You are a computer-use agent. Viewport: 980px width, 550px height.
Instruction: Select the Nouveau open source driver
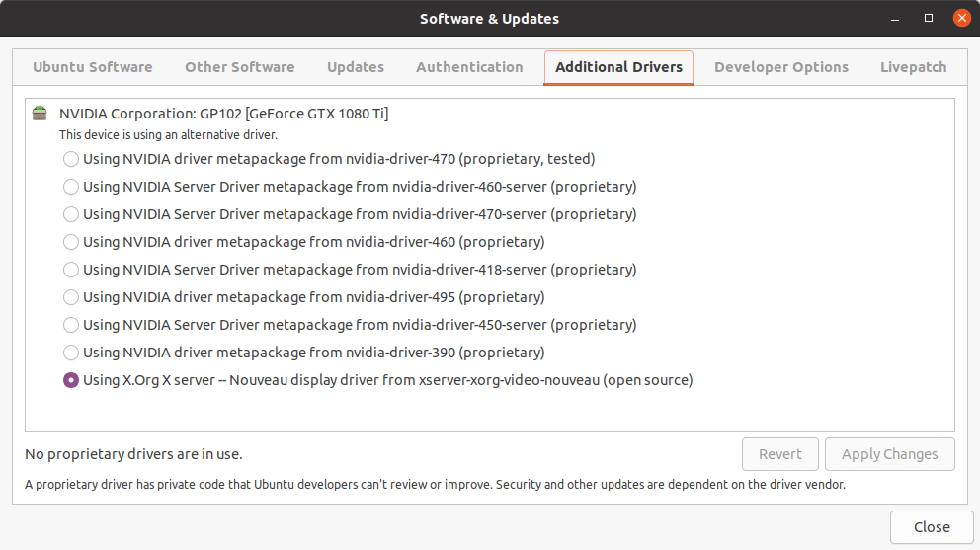71,380
